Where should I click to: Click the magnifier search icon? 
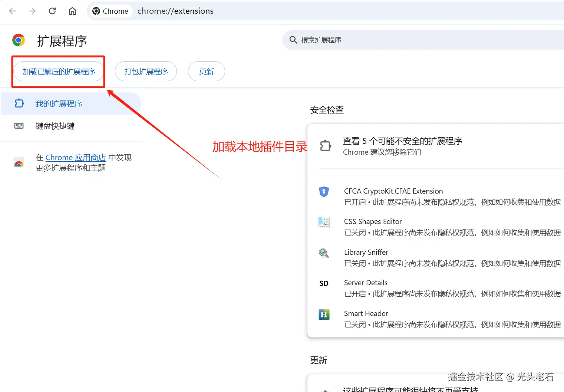pos(293,40)
